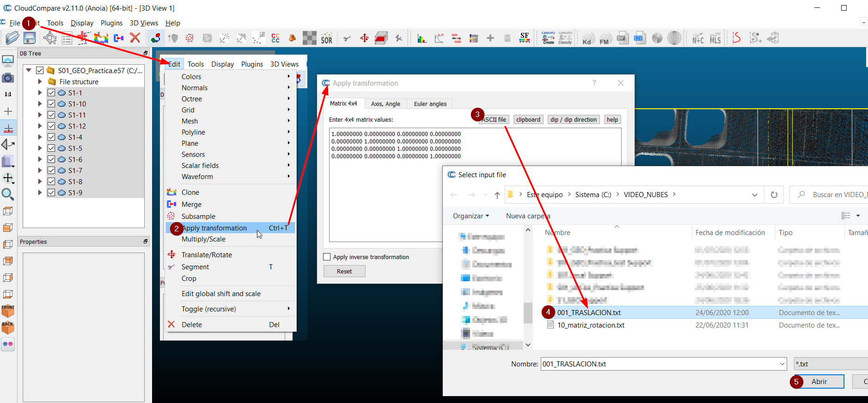Open the Scalar fields submenu
This screenshot has width=868, height=403.
pyautogui.click(x=230, y=166)
